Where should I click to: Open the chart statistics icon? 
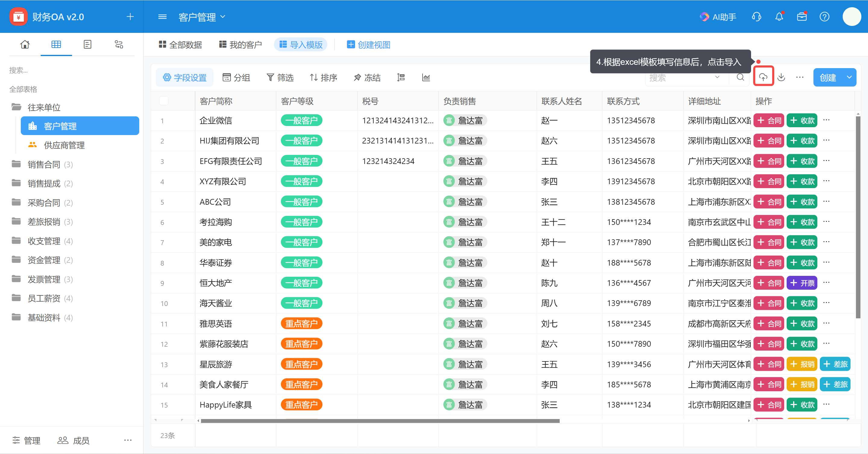[x=426, y=77]
